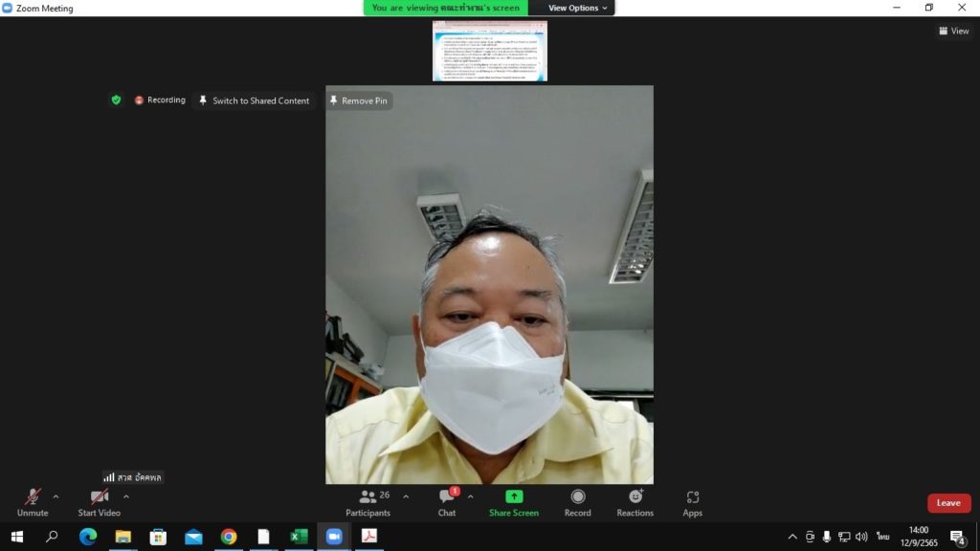Click the Zoom Meeting title bar icon
Image resolution: width=980 pixels, height=551 pixels.
pyautogui.click(x=8, y=8)
